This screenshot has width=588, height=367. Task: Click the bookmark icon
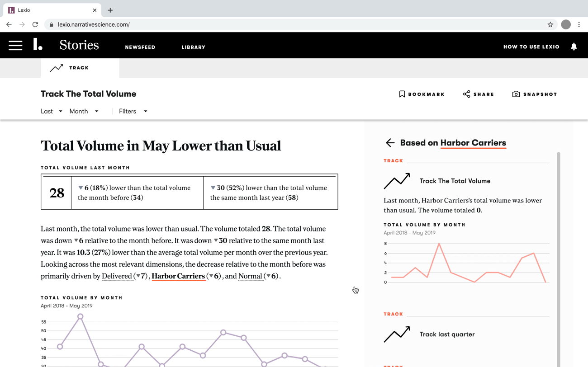pos(402,94)
